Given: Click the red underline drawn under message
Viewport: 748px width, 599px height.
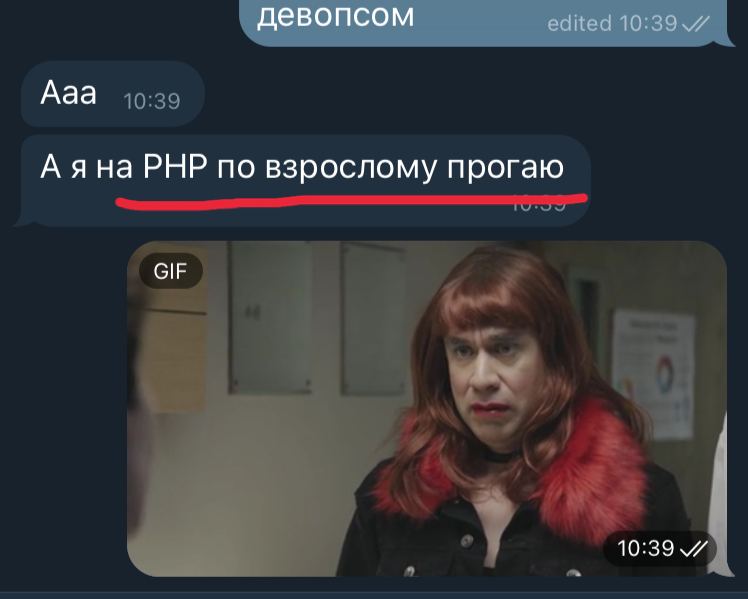Looking at the screenshot, I should tap(352, 200).
